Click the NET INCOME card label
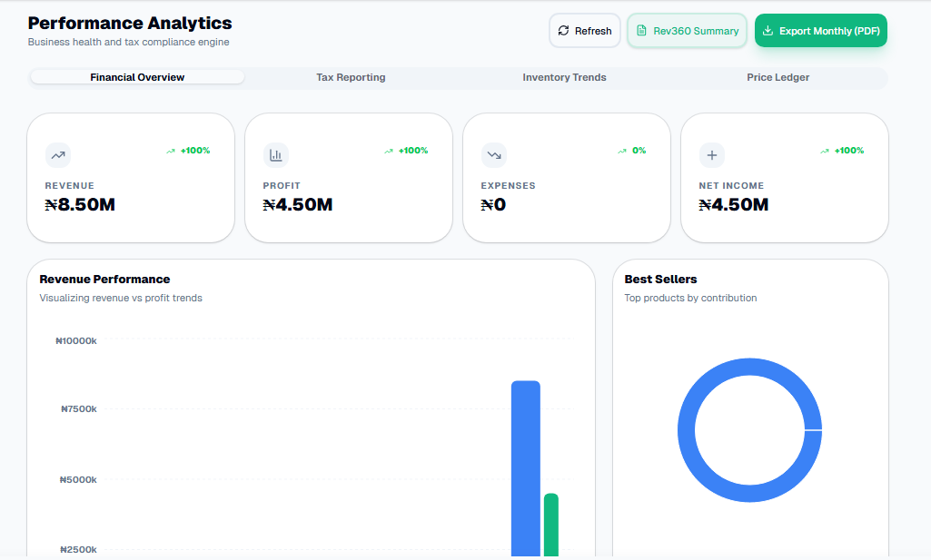The width and height of the screenshot is (931, 560). point(731,186)
